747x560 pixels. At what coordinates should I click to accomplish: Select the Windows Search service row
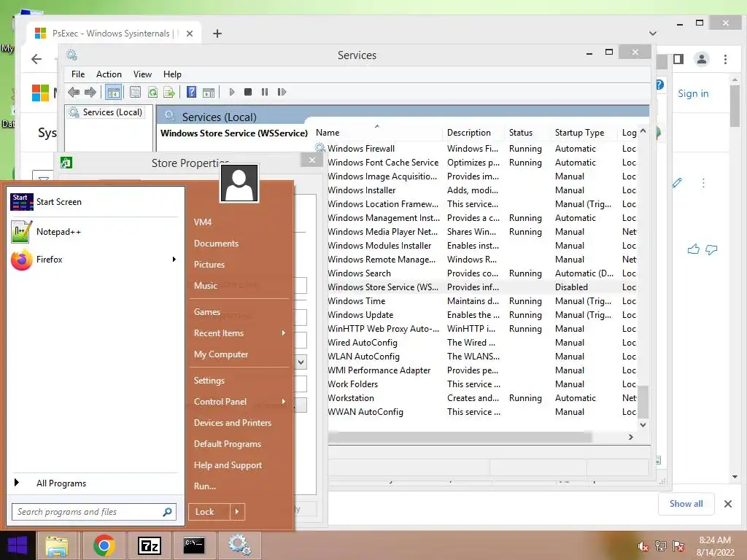pos(481,273)
